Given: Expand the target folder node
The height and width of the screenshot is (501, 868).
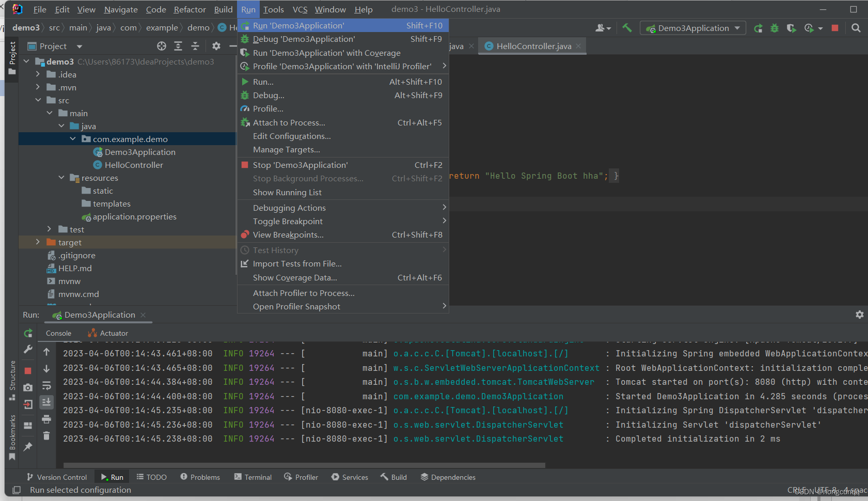Looking at the screenshot, I should [x=38, y=242].
